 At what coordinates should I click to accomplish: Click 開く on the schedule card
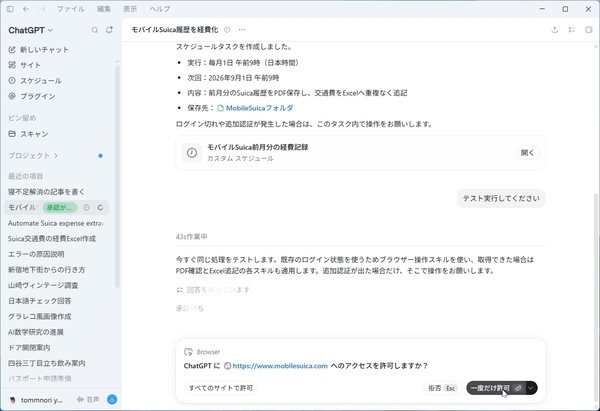coord(528,153)
